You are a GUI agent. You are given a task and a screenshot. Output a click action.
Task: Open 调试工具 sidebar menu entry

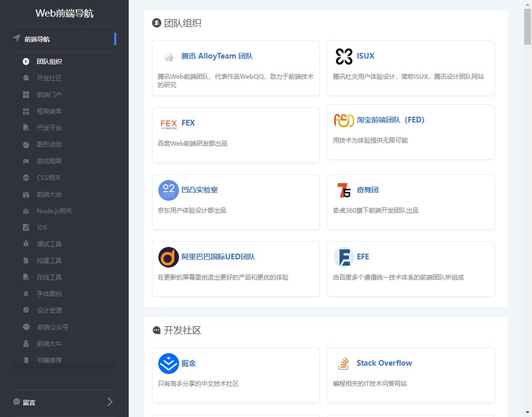(x=49, y=244)
